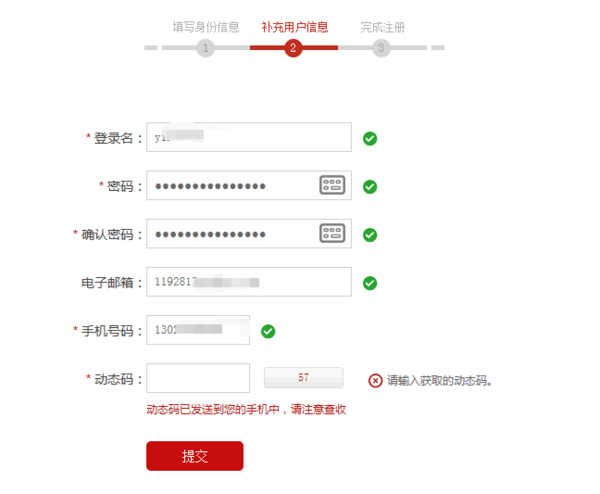This screenshot has width=600, height=494.
Task: Focus the 手机号码 input field
Action: pyautogui.click(x=198, y=330)
